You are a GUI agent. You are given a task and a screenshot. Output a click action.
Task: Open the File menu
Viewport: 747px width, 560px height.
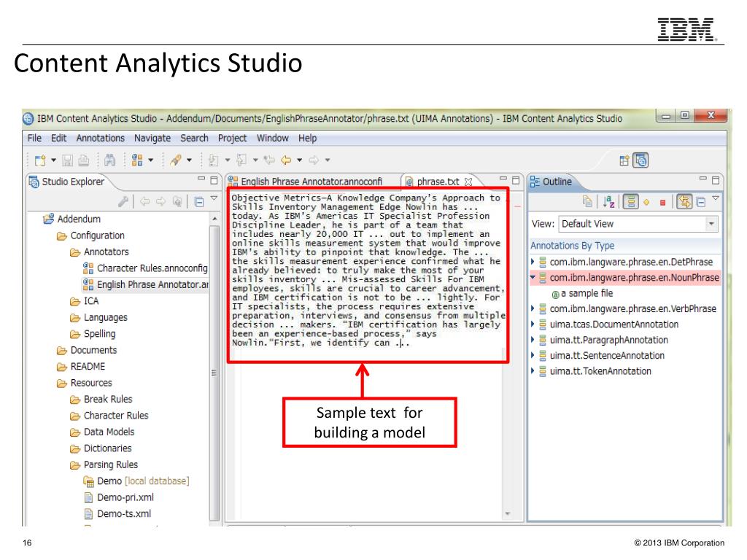click(34, 138)
